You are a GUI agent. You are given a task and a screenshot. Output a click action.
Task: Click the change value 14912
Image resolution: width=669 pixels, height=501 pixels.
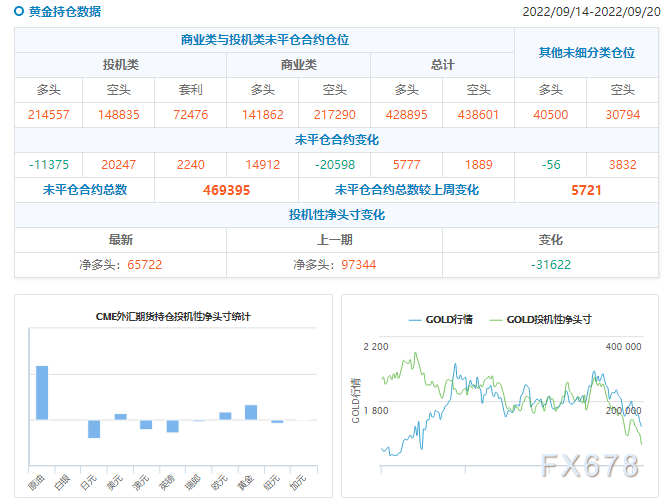[x=262, y=165]
